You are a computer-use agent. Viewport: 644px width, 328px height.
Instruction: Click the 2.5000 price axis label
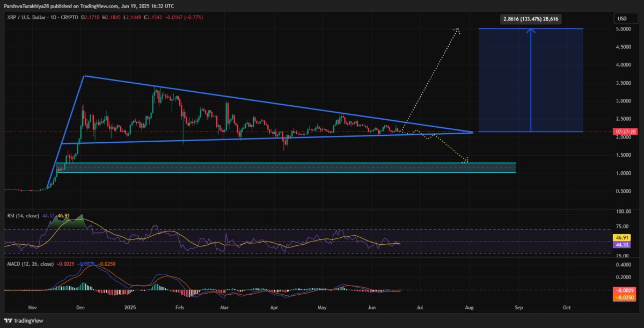(623, 119)
